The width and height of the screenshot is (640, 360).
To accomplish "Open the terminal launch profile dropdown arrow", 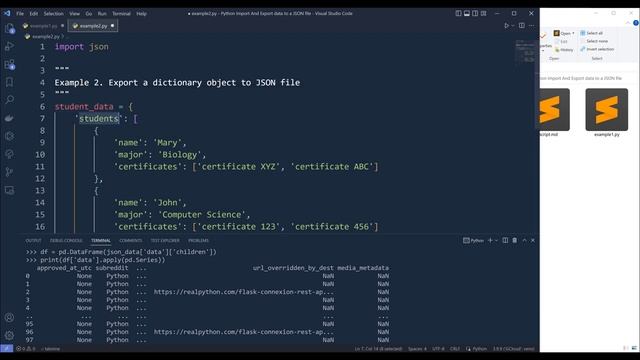I will [x=496, y=240].
